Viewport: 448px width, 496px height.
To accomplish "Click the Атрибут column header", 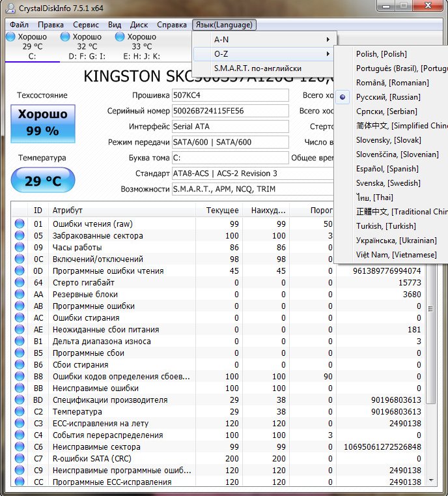I will [122, 211].
